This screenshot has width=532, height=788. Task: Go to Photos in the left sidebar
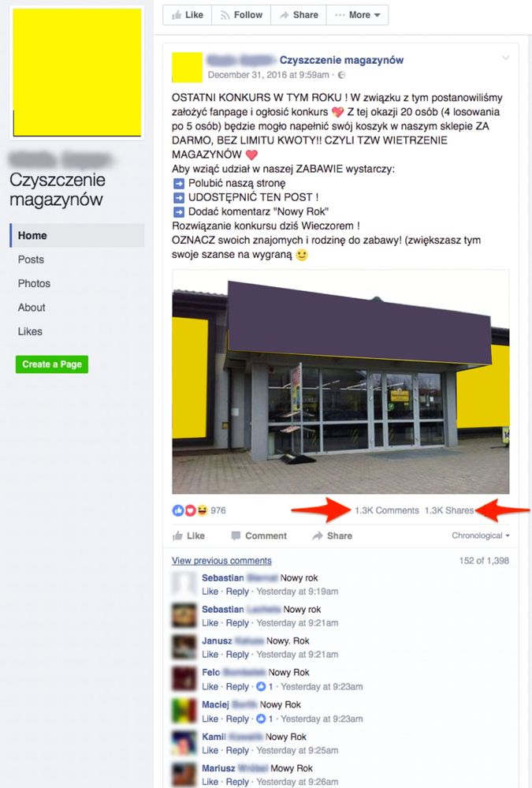(34, 283)
